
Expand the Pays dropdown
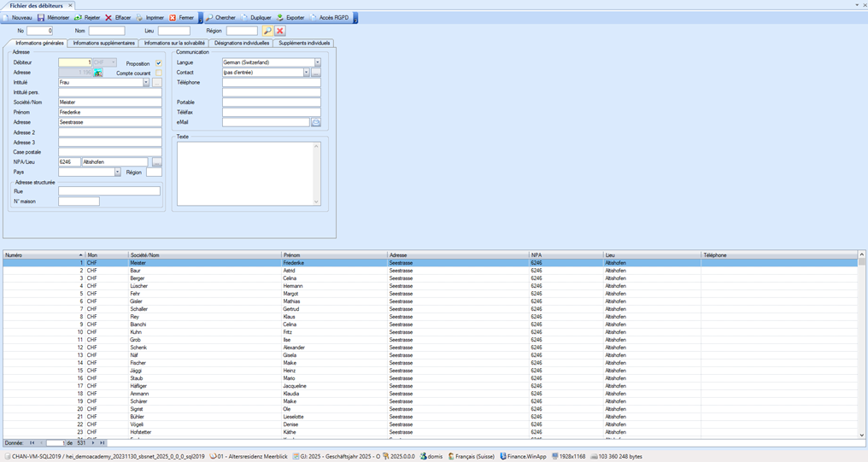pos(117,173)
